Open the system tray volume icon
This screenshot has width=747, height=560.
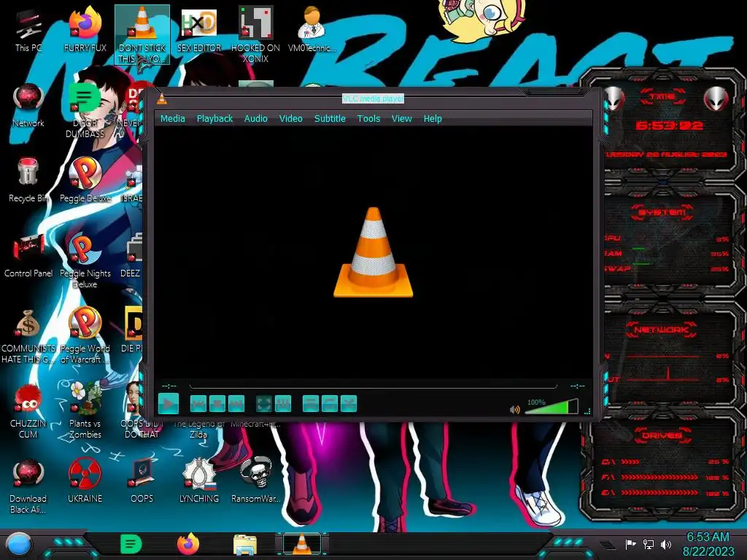click(x=666, y=544)
